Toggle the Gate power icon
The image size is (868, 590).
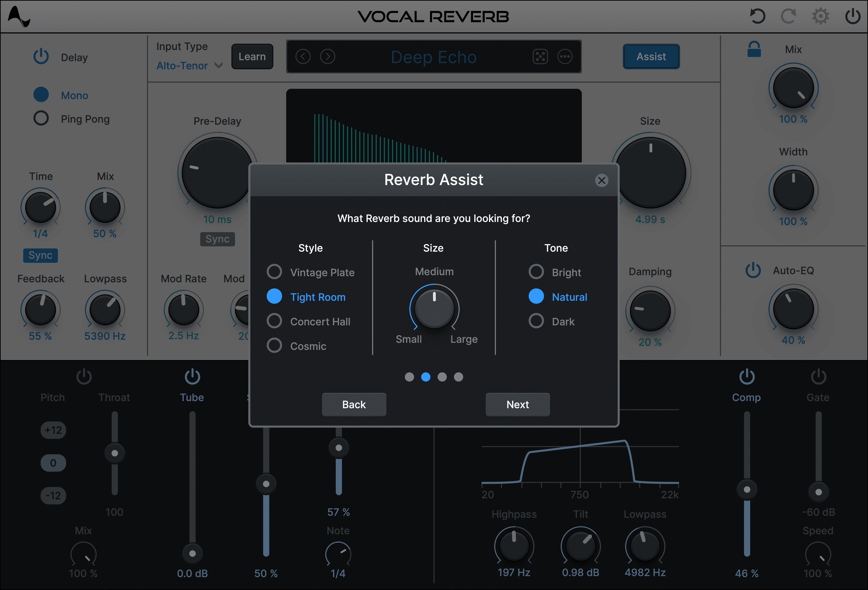(x=818, y=376)
